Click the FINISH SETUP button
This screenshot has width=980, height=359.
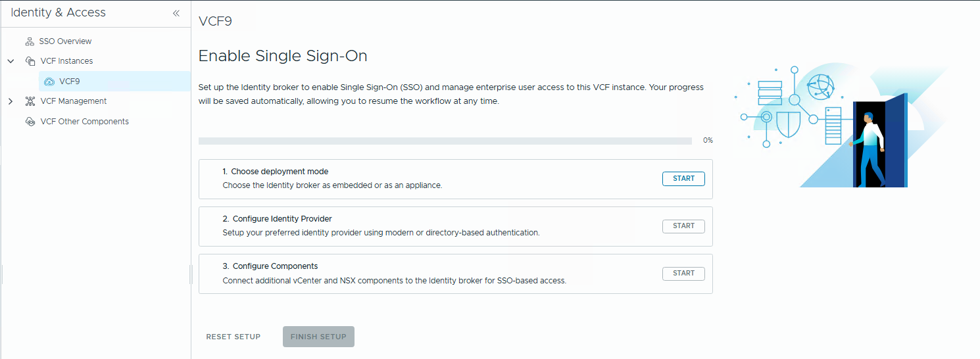[318, 337]
